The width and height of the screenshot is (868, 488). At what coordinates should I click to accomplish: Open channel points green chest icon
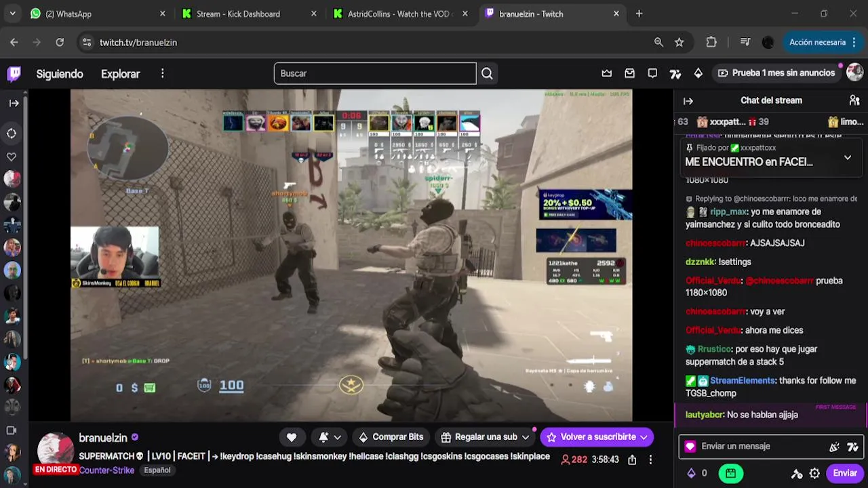pyautogui.click(x=730, y=473)
